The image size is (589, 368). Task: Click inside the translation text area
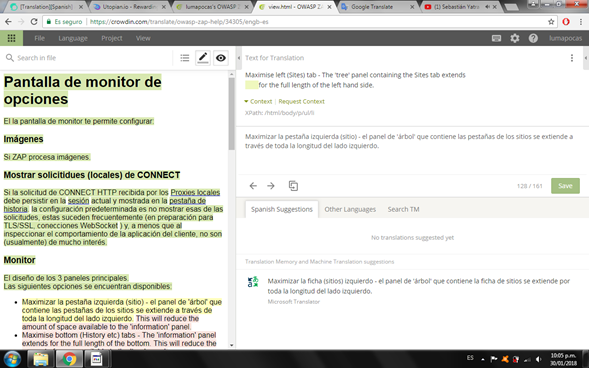(412, 150)
